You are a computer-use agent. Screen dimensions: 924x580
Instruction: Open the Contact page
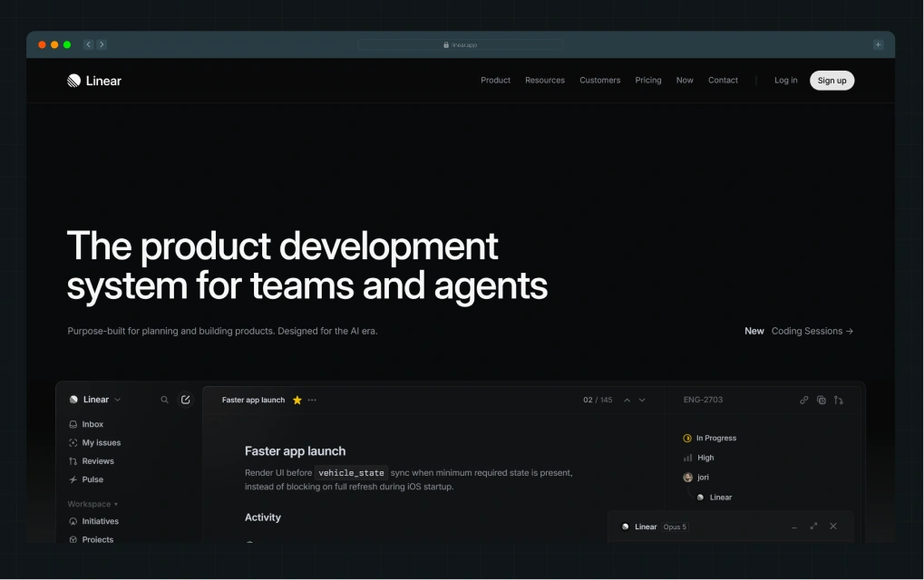pos(723,80)
